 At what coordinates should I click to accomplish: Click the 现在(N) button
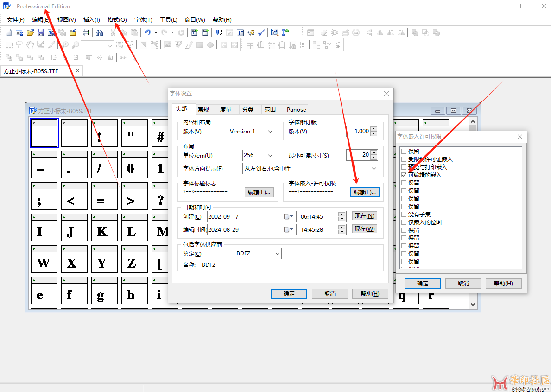click(364, 215)
